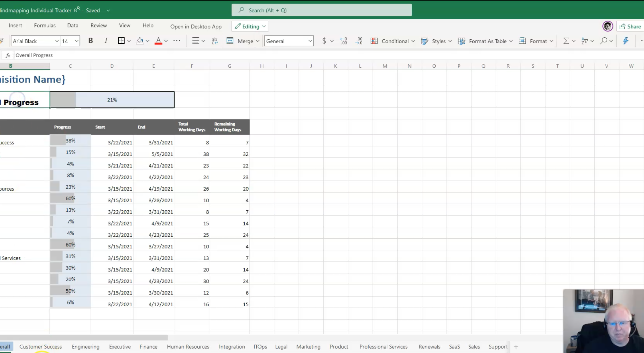644x353 pixels.
Task: Open the View tab
Action: click(x=125, y=25)
